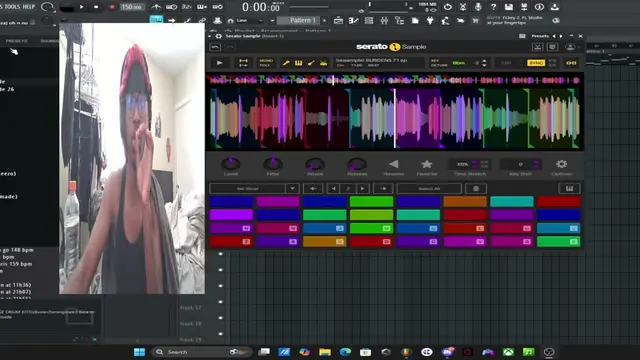Click the shift-right arrow button before Select All
Viewport: 640px width, 360px height.
click(383, 189)
